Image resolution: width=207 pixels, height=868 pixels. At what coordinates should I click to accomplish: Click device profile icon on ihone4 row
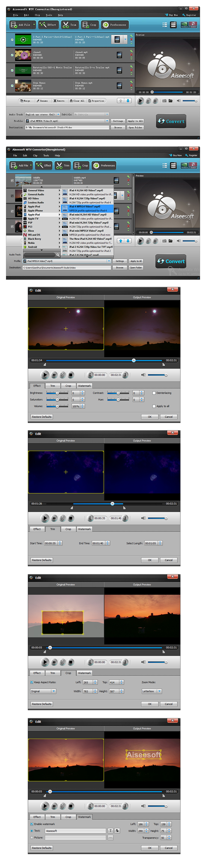(x=119, y=55)
